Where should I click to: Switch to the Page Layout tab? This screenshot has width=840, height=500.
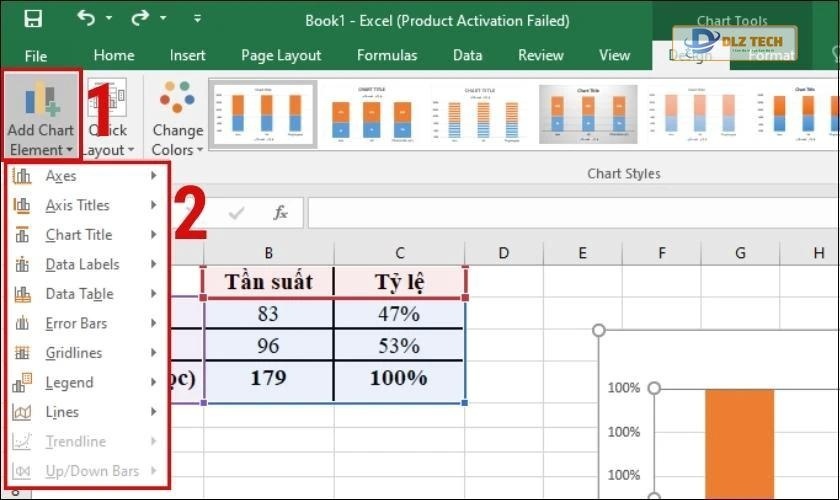tap(281, 55)
